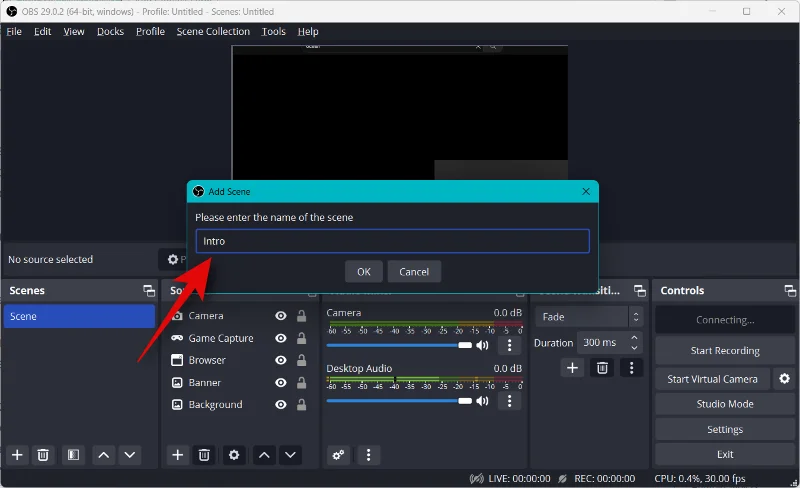Click the source Properties gear below preview
The width and height of the screenshot is (800, 488).
tap(173, 259)
